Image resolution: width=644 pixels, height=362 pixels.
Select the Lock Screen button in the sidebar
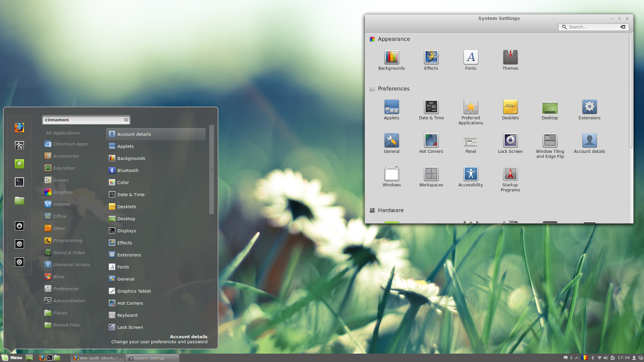coord(19,226)
